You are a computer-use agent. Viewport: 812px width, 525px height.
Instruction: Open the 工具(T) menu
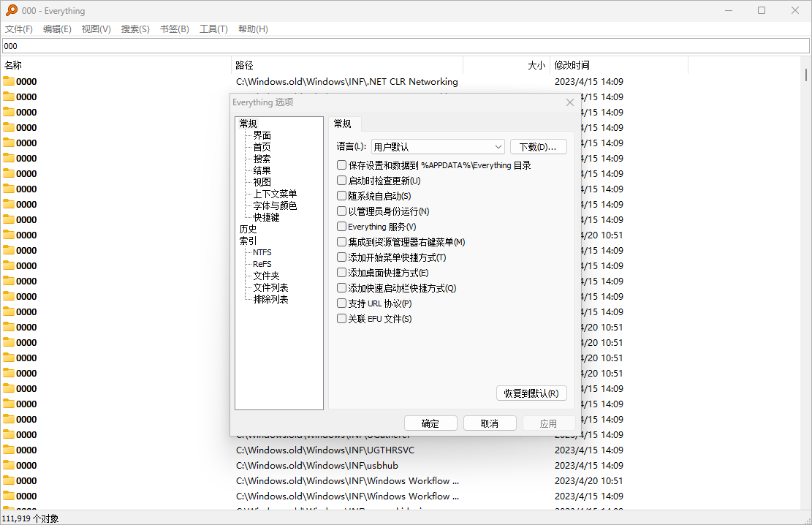pyautogui.click(x=213, y=29)
